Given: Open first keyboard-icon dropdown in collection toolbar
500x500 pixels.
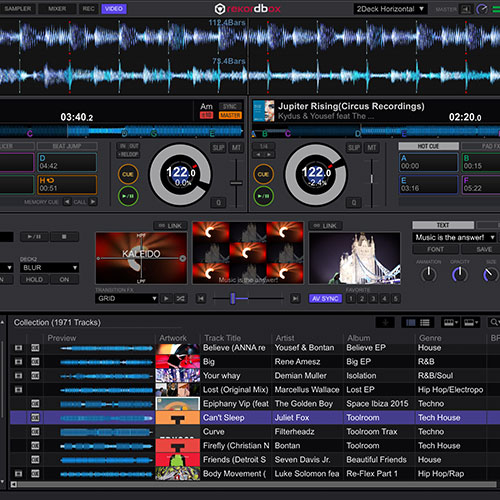Looking at the screenshot, I should 451,322.
